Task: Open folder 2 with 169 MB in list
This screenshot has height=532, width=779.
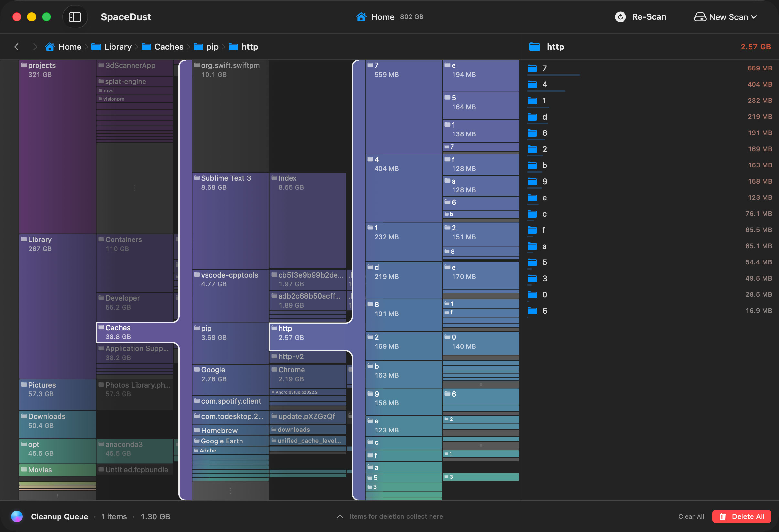Action: pos(649,149)
